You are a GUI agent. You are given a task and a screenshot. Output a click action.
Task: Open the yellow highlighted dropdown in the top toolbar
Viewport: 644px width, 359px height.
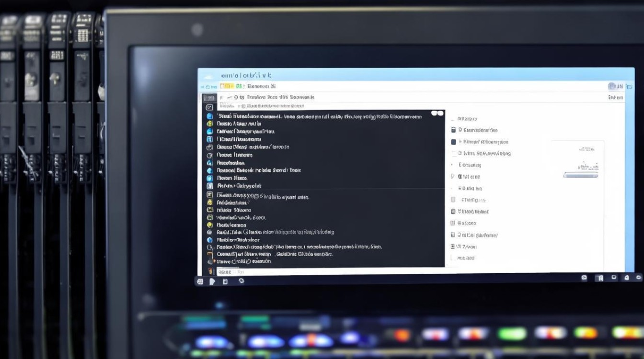pyautogui.click(x=227, y=86)
